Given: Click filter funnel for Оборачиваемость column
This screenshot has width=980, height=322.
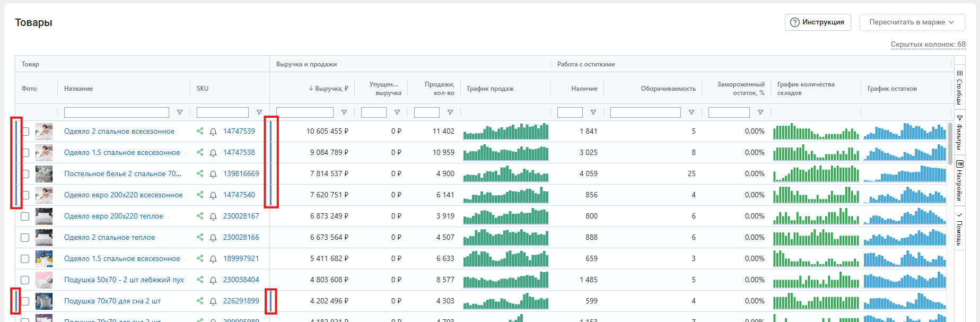Looking at the screenshot, I should (692, 112).
